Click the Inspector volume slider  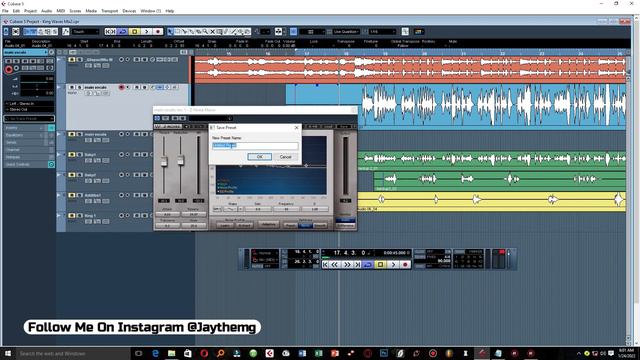(37, 82)
